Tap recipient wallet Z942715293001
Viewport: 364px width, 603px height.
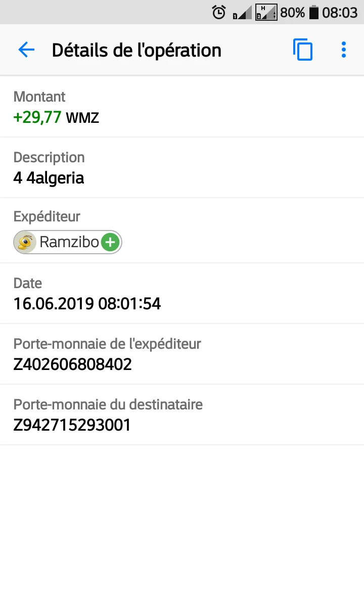click(72, 425)
